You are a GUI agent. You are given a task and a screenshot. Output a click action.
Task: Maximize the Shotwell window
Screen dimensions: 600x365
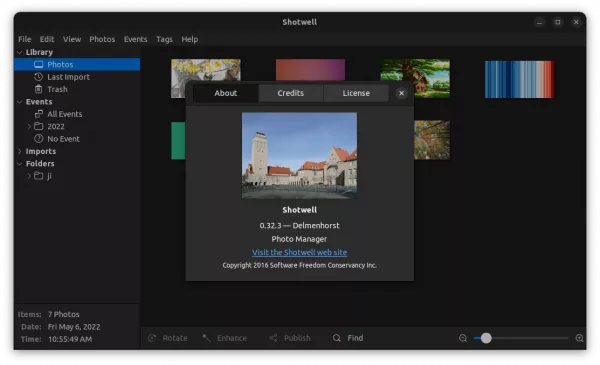tap(558, 22)
